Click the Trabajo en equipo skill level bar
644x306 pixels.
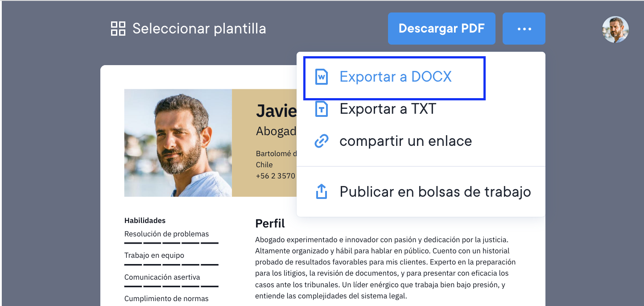coord(171,265)
